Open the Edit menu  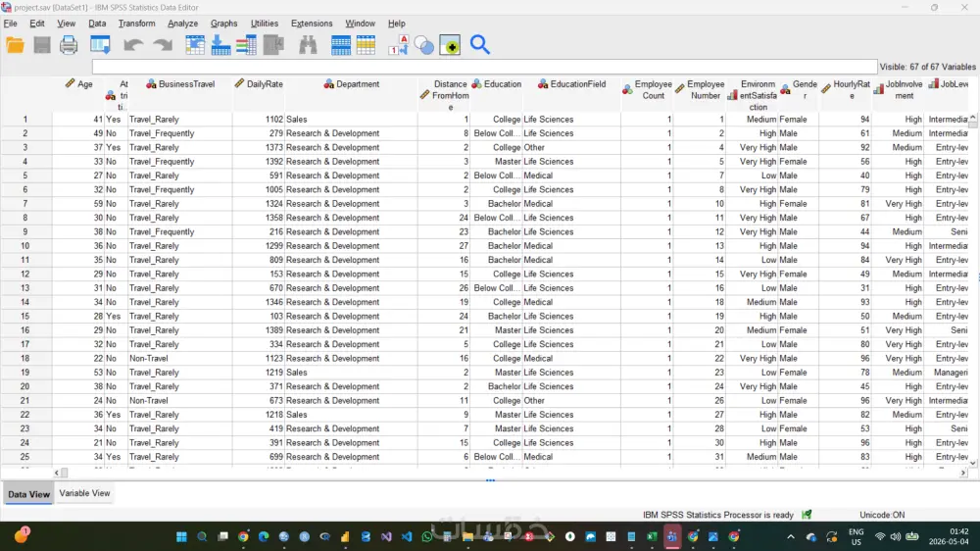pos(37,24)
